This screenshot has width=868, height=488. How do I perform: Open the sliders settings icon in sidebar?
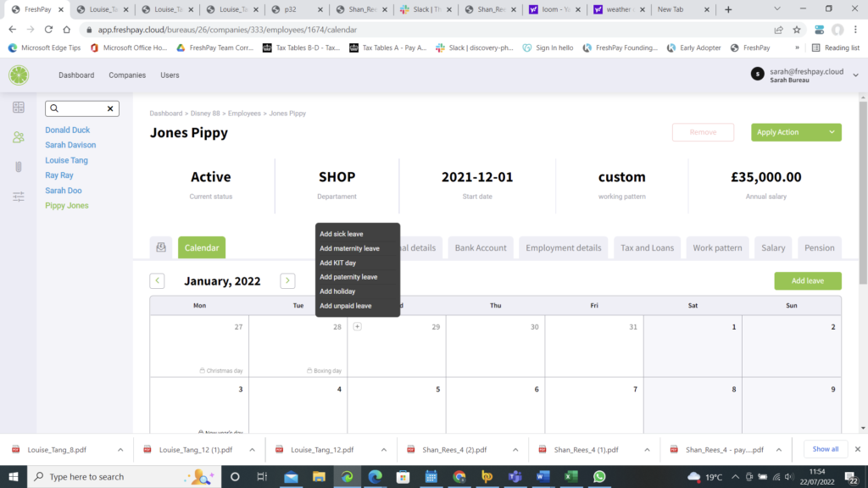point(19,197)
